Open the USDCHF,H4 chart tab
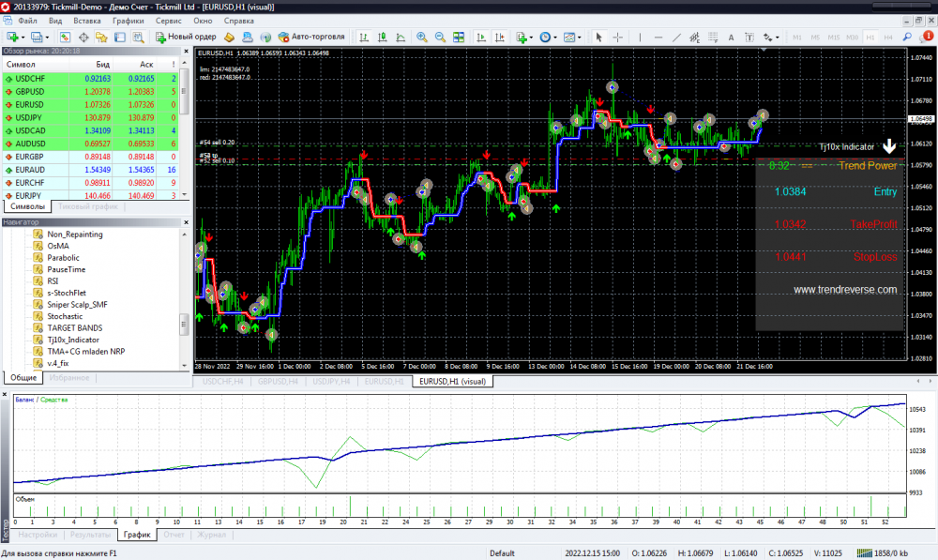Screen dimensions: 938x560 click(222, 381)
